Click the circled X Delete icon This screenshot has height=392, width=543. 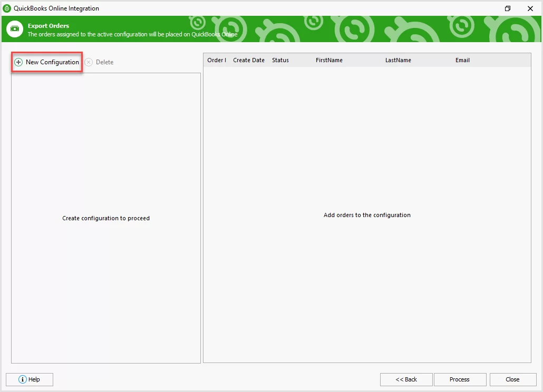(88, 62)
